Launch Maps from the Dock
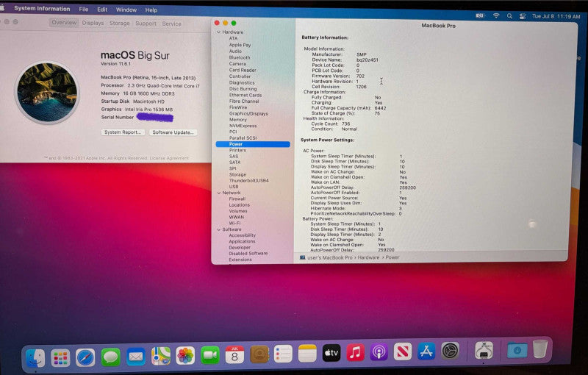This screenshot has height=375, width=588. pyautogui.click(x=160, y=356)
